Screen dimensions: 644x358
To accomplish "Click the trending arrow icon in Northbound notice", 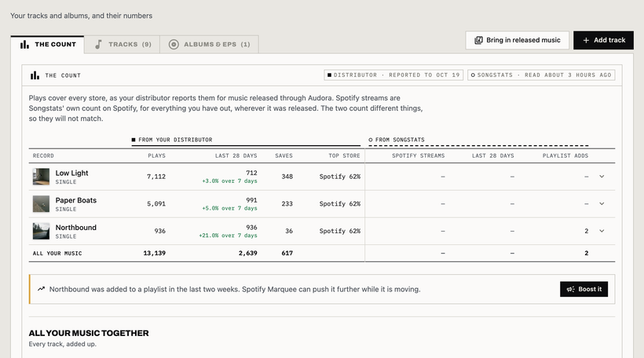I will [41, 289].
